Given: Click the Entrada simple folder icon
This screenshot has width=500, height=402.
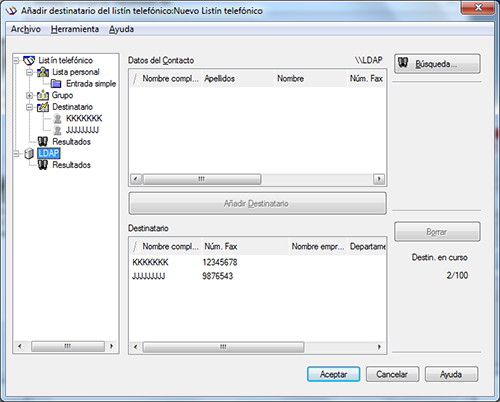Looking at the screenshot, I should click(x=56, y=84).
